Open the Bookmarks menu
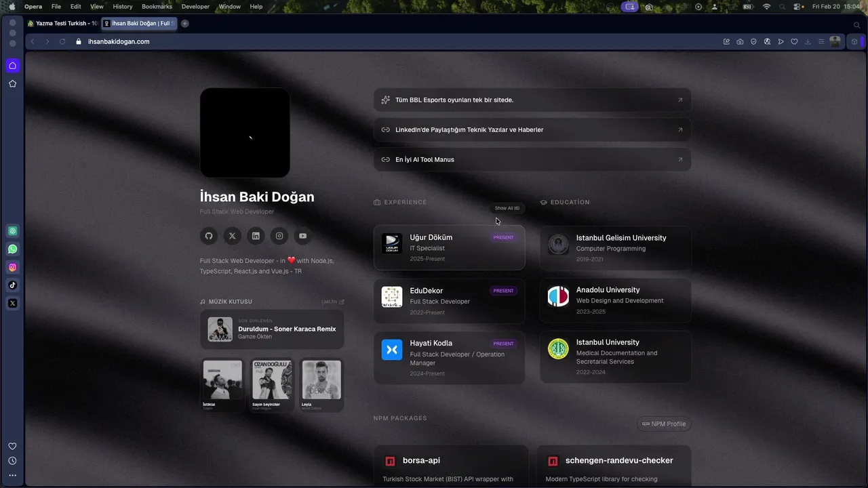 click(x=157, y=6)
